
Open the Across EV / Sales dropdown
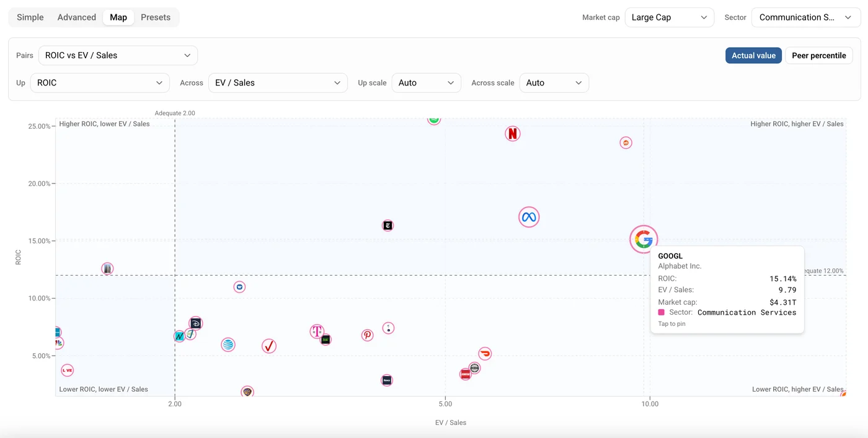[278, 82]
